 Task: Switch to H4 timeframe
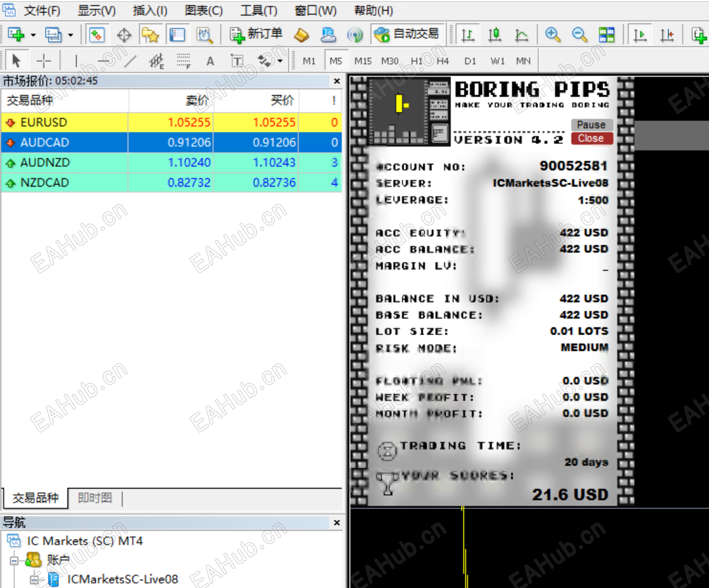[x=442, y=61]
